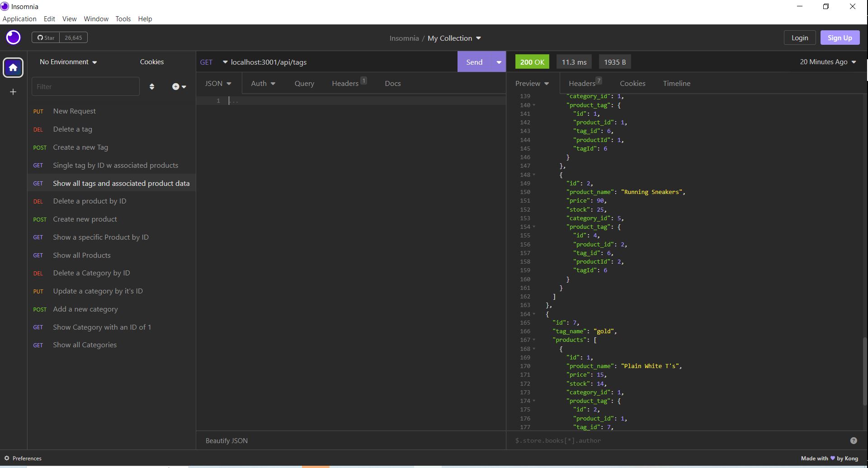Screen dimensions: 868x468
Task: Switch to the Timeline response tab
Action: (x=676, y=83)
